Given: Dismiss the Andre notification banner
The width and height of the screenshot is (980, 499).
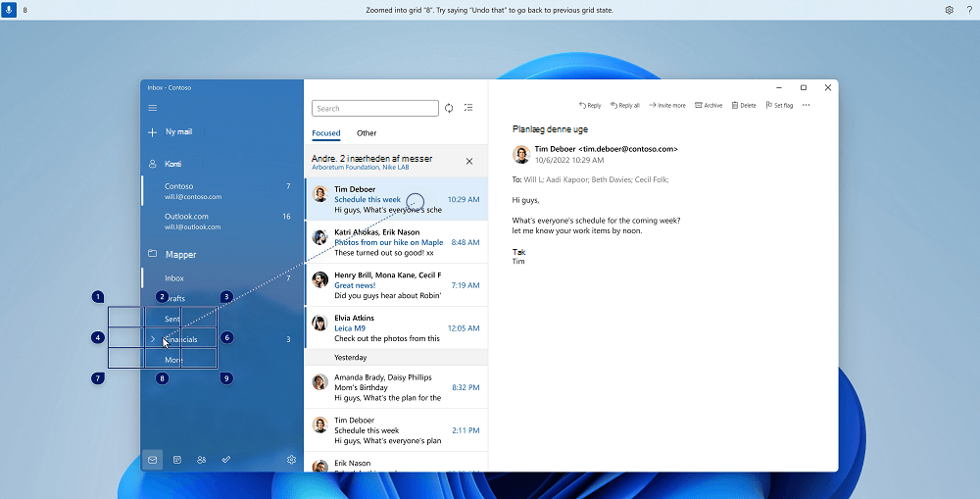Looking at the screenshot, I should point(469,162).
